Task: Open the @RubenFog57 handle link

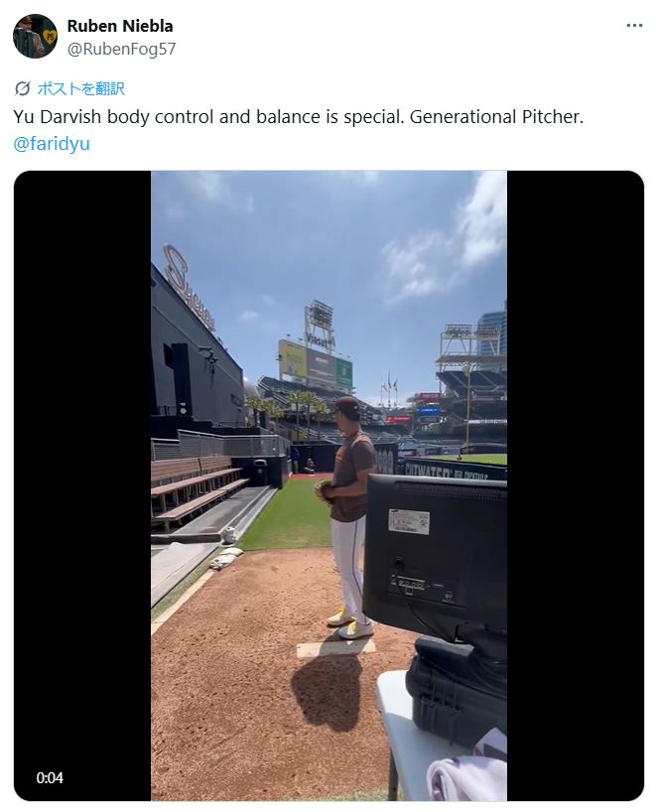Action: click(x=122, y=49)
